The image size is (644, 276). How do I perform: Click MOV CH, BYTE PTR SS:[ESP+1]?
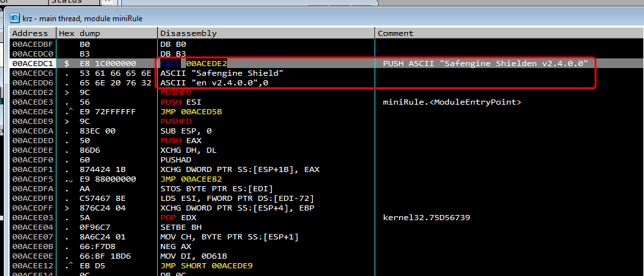tap(230, 237)
